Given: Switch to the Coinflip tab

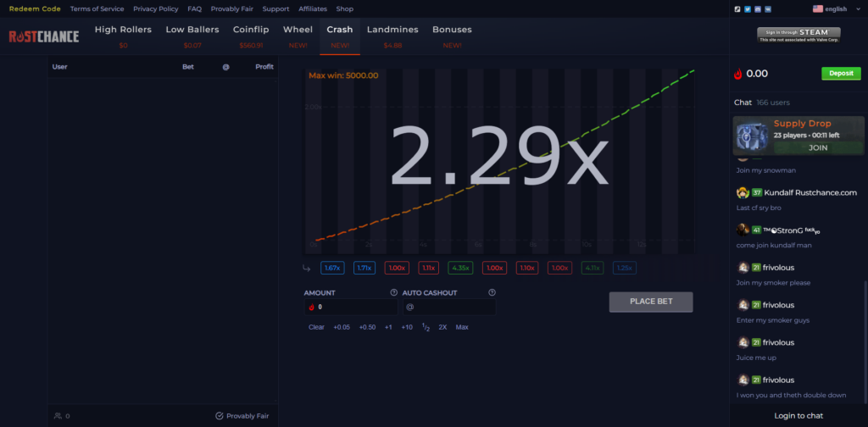Looking at the screenshot, I should [251, 36].
